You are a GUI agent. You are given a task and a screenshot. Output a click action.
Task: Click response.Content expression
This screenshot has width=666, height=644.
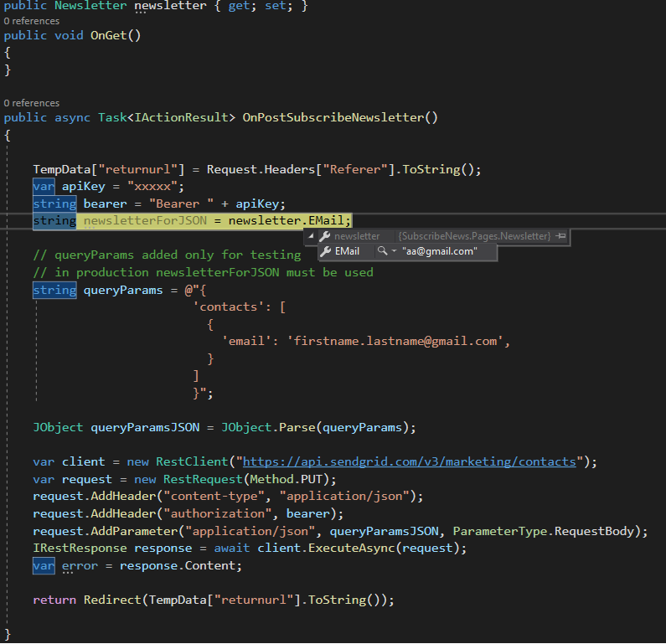click(178, 566)
